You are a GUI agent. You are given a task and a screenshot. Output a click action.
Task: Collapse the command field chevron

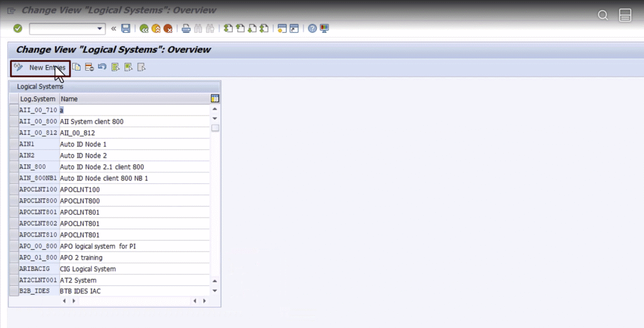coord(113,28)
